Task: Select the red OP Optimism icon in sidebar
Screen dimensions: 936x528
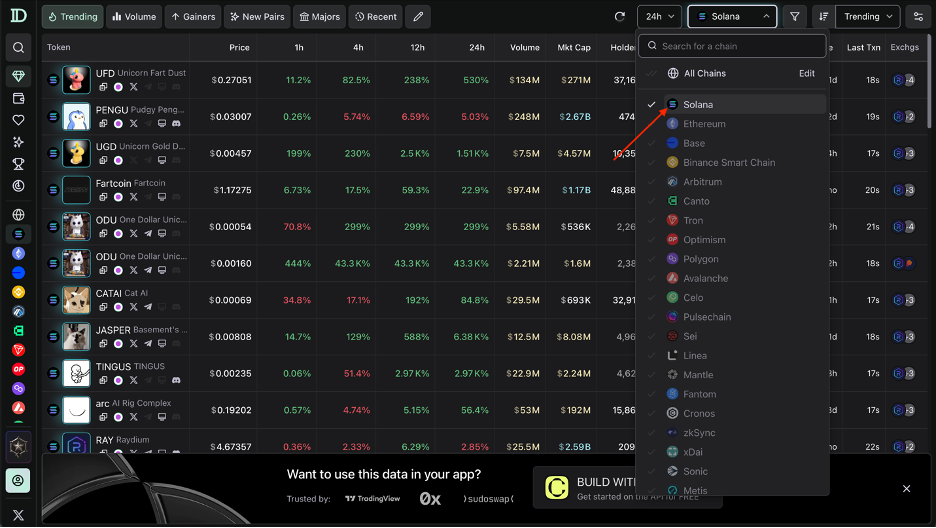Action: (19, 369)
